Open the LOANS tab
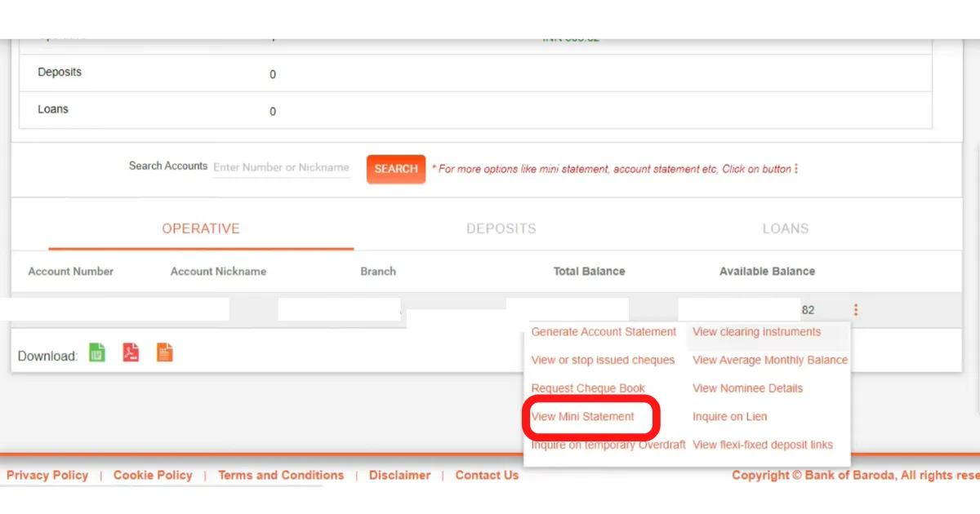This screenshot has width=980, height=514. tap(786, 228)
